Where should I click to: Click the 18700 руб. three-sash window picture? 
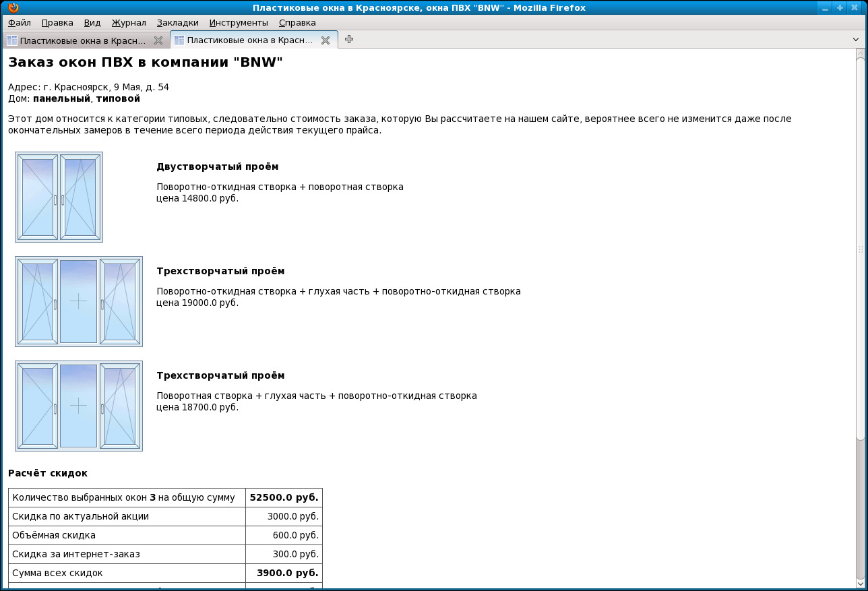pos(79,406)
